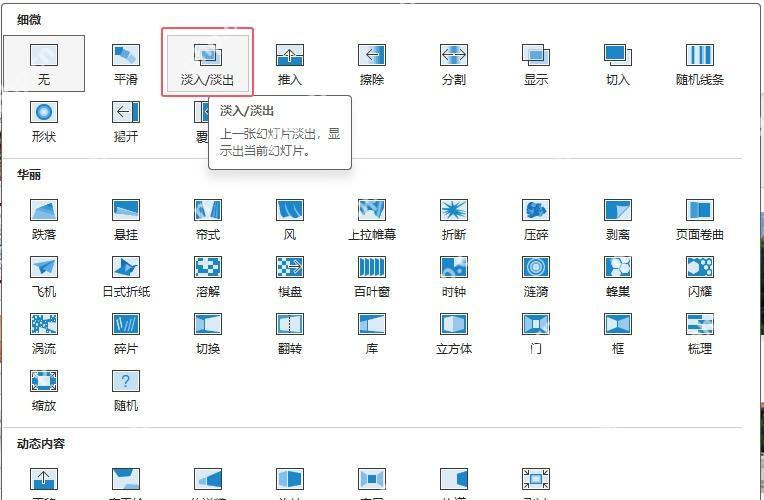The width and height of the screenshot is (764, 500).
Task: Click the 动态内容 section heading
Action: pos(41,444)
